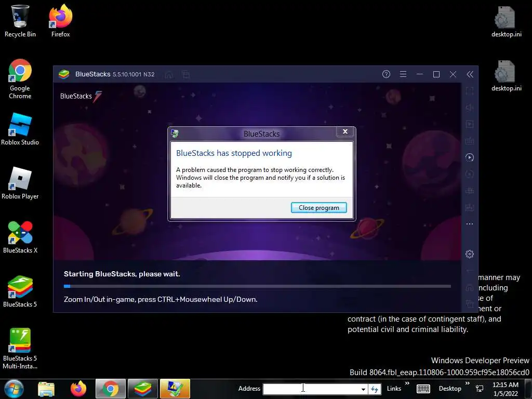Screen dimensions: 532x399
Task: Show more sidebar tools via three dots
Action: point(470,224)
